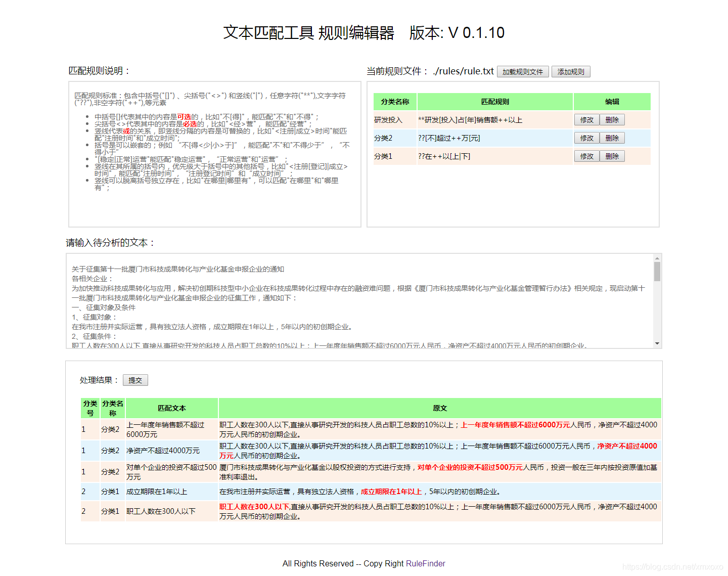The height and width of the screenshot is (576, 728).
Task: Submit text with the 提交 button
Action: pyautogui.click(x=135, y=380)
